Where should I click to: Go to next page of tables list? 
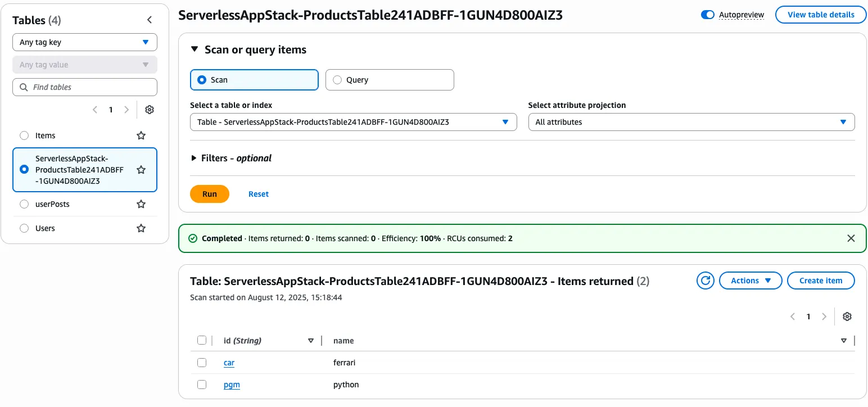[x=126, y=110]
